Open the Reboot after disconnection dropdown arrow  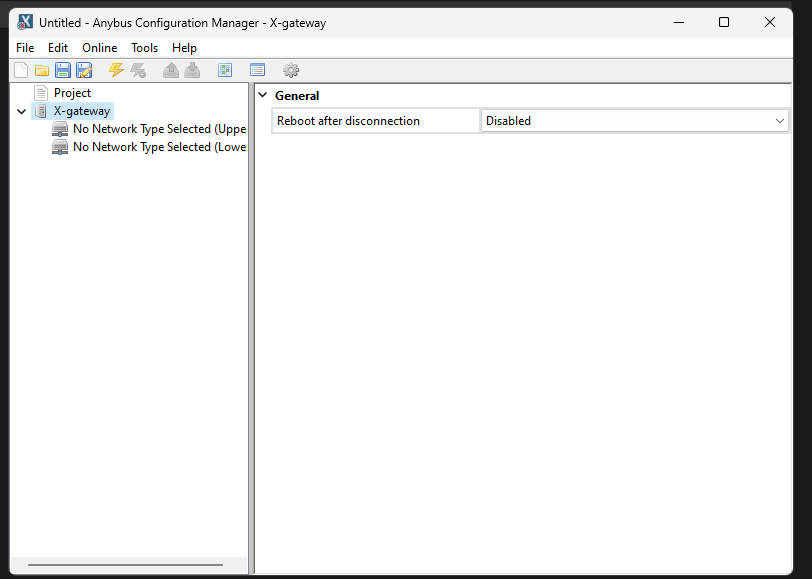[x=779, y=121]
